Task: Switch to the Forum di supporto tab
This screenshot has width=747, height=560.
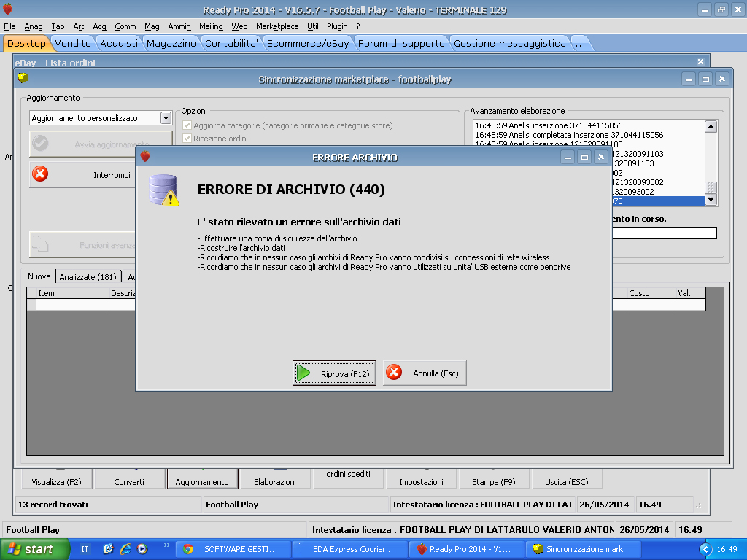Action: coord(402,43)
